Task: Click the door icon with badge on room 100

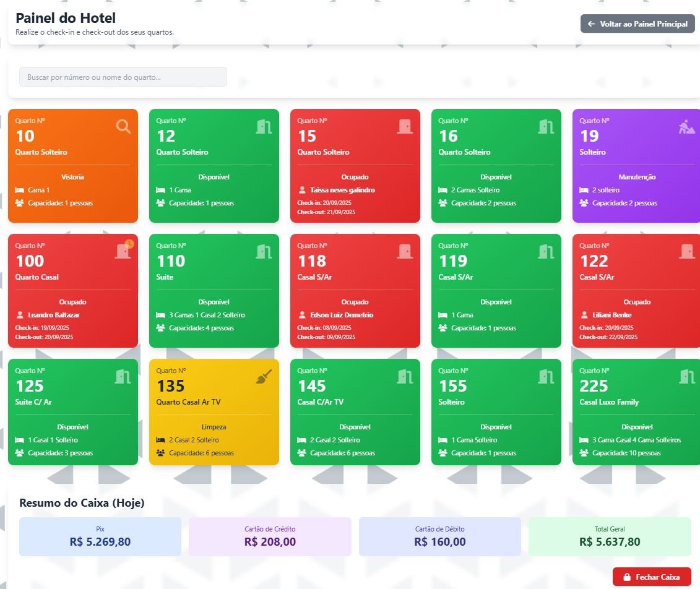Action: pyautogui.click(x=123, y=251)
